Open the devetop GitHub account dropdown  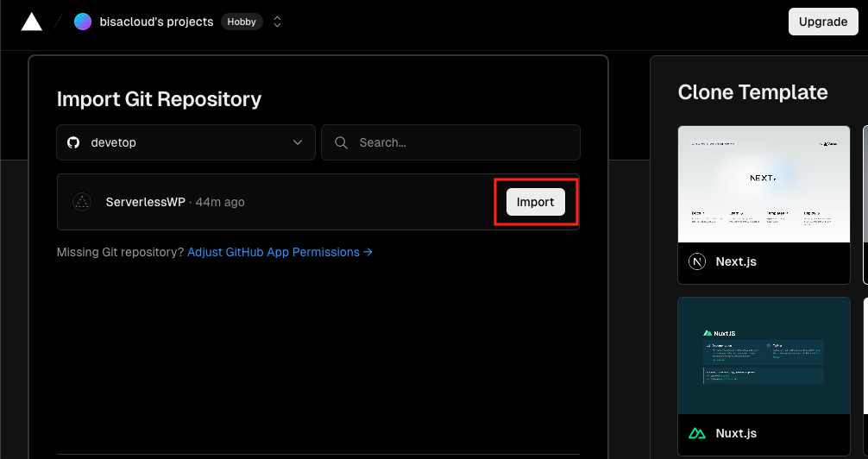coord(186,142)
